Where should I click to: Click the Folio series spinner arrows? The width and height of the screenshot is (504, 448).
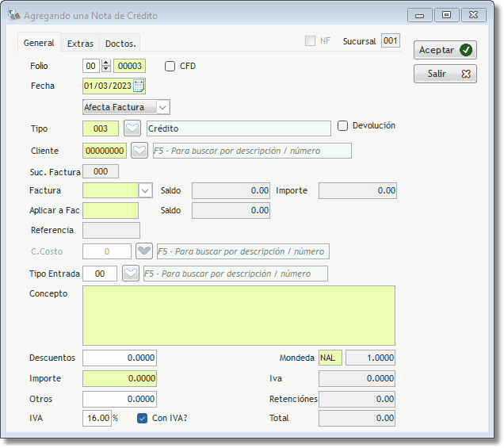105,66
